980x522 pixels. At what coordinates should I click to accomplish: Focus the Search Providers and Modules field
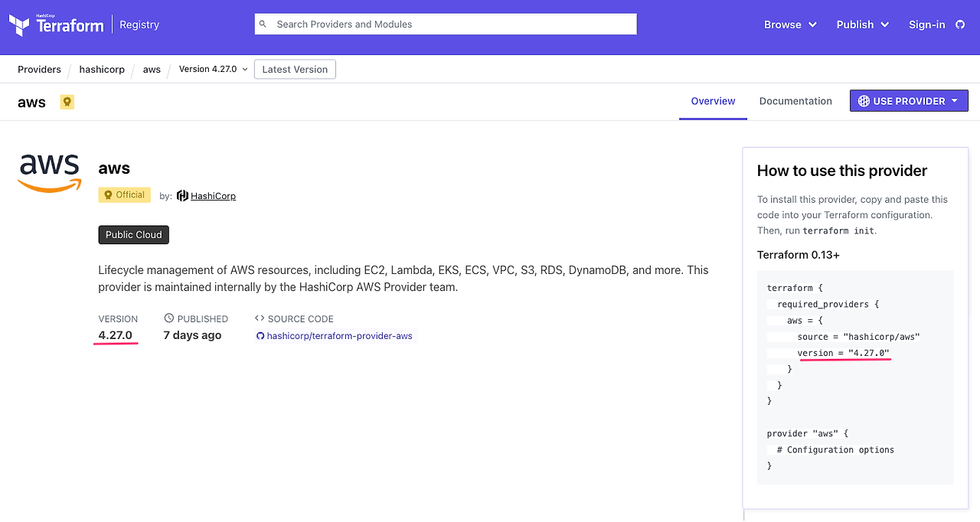[446, 24]
